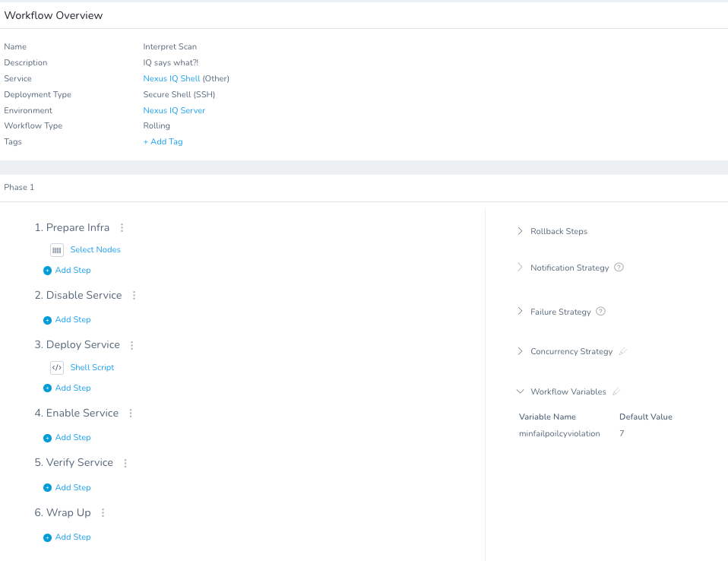Click plus icon under Enable Service

pos(47,438)
